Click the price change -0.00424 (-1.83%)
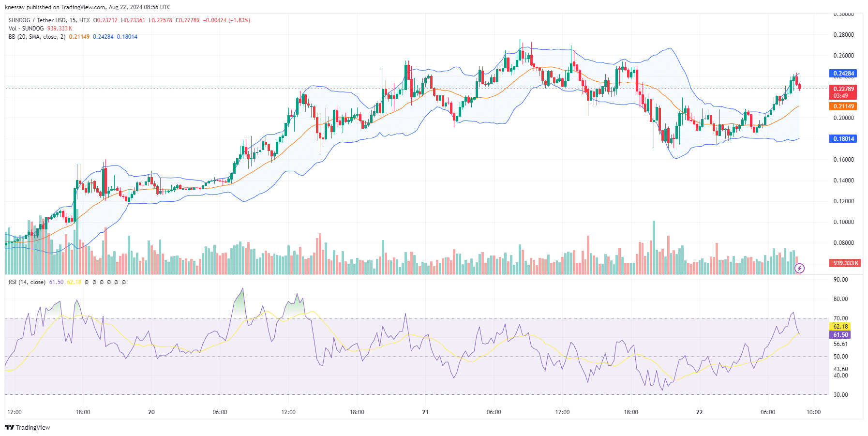Screen dimensions: 868x436 226,20
